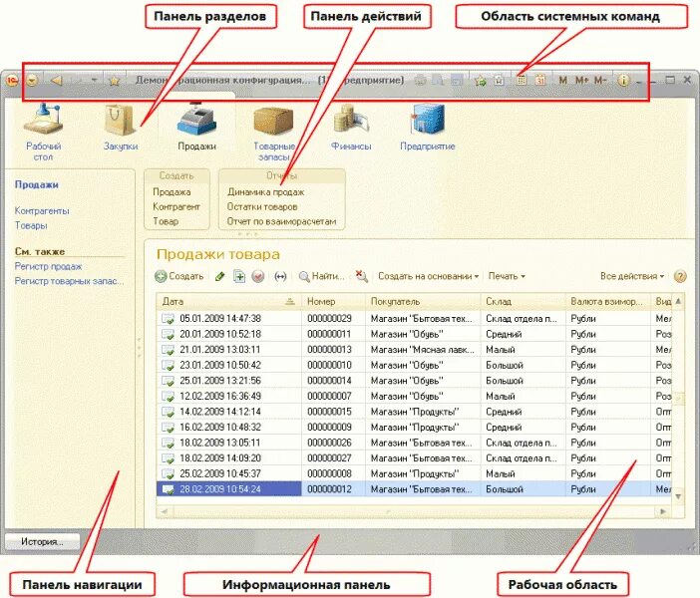The width and height of the screenshot is (700, 598).
Task: Click the M+ memory add button
Action: click(x=582, y=81)
